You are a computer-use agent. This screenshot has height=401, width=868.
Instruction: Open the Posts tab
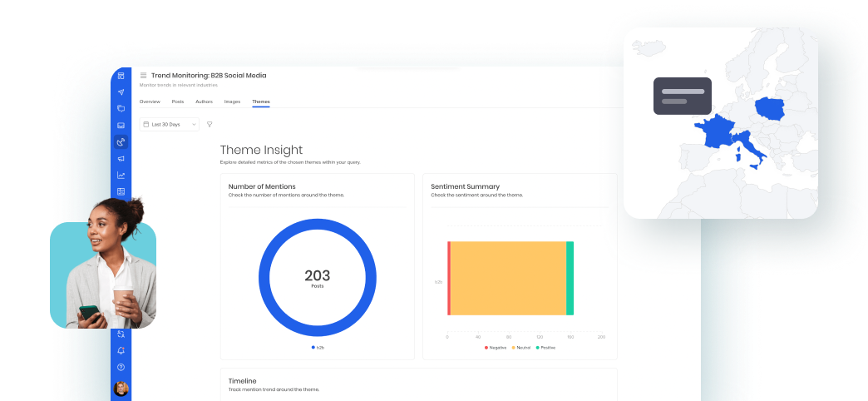pyautogui.click(x=178, y=101)
